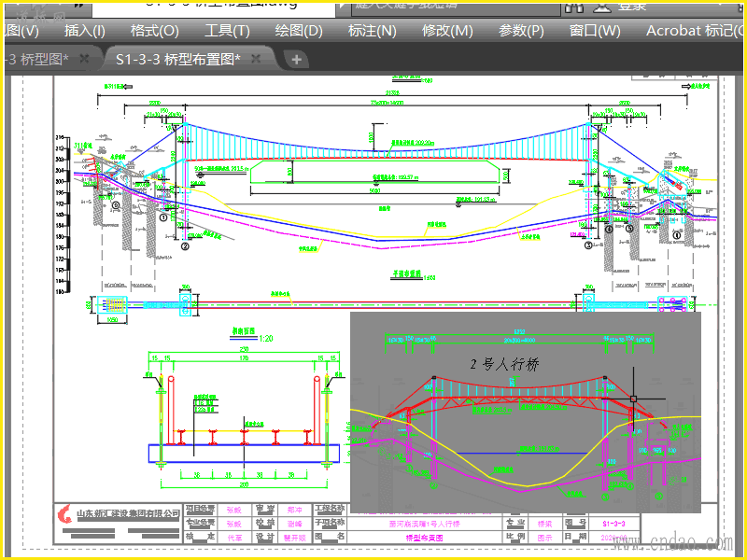This screenshot has width=747, height=560.
Task: Click the binoculars search icon
Action: (574, 7)
